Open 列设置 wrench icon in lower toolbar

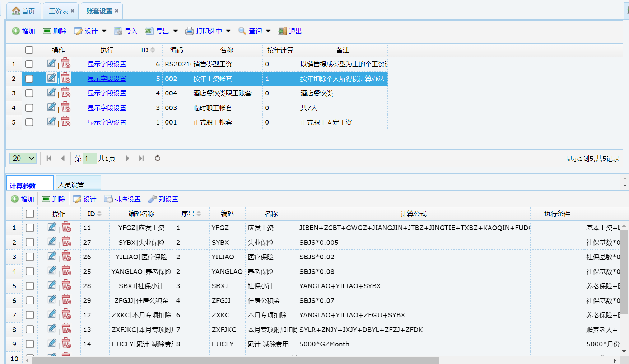[x=153, y=199]
